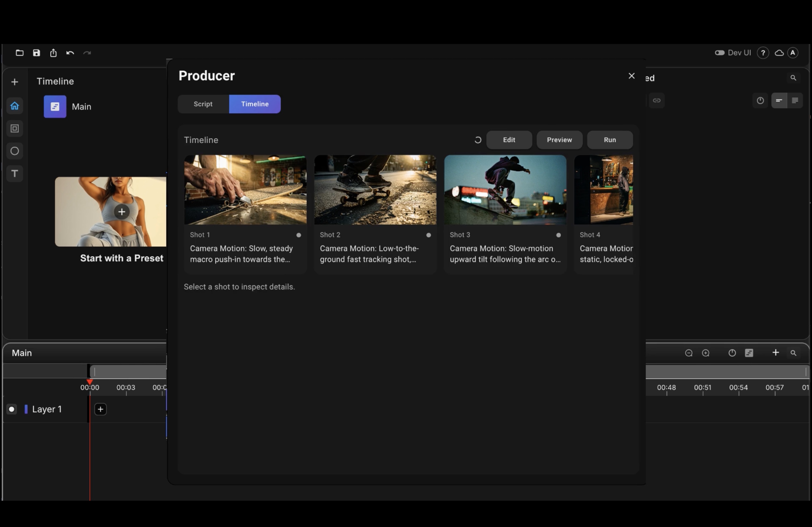Click the link chain icon

(657, 101)
